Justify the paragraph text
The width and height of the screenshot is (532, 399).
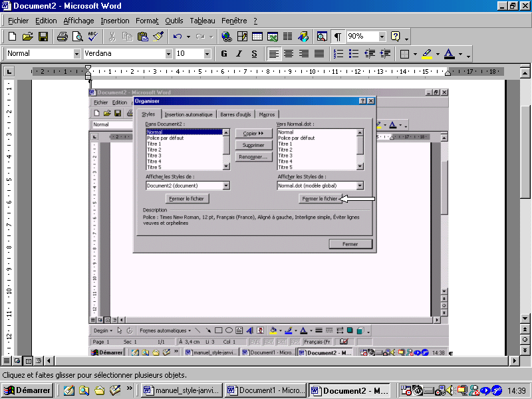coord(319,54)
